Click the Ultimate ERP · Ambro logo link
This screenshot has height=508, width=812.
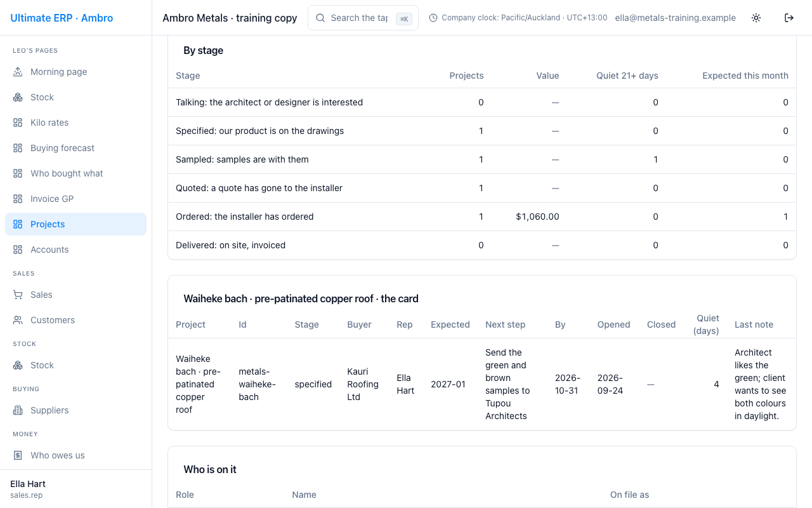click(x=62, y=18)
